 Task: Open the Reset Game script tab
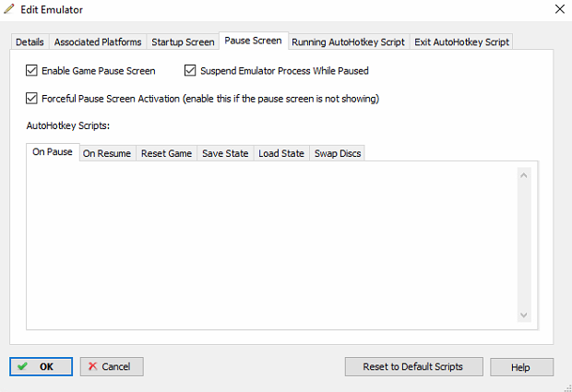click(166, 153)
